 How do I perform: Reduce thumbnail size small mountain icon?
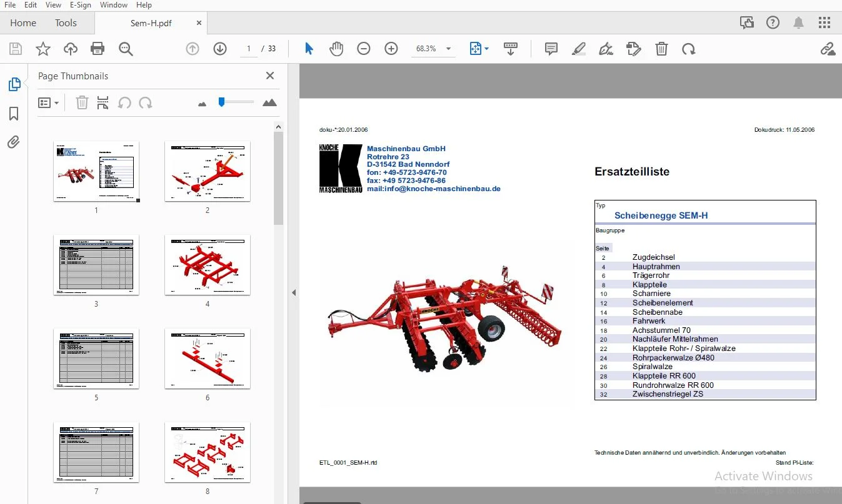[x=202, y=104]
